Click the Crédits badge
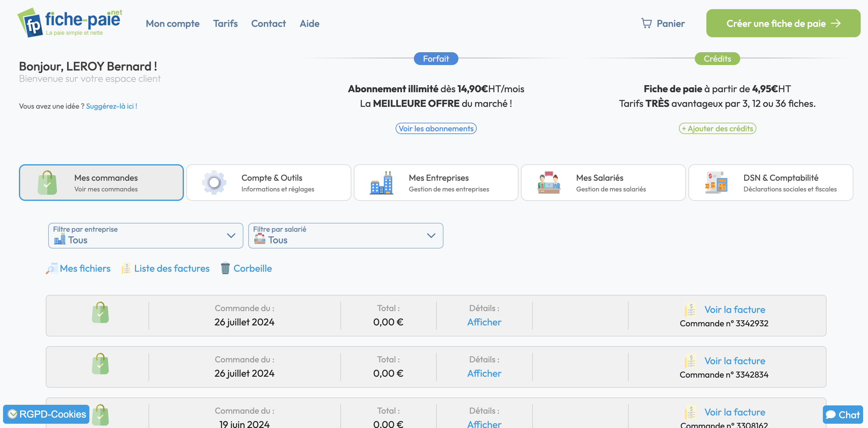 pyautogui.click(x=717, y=59)
